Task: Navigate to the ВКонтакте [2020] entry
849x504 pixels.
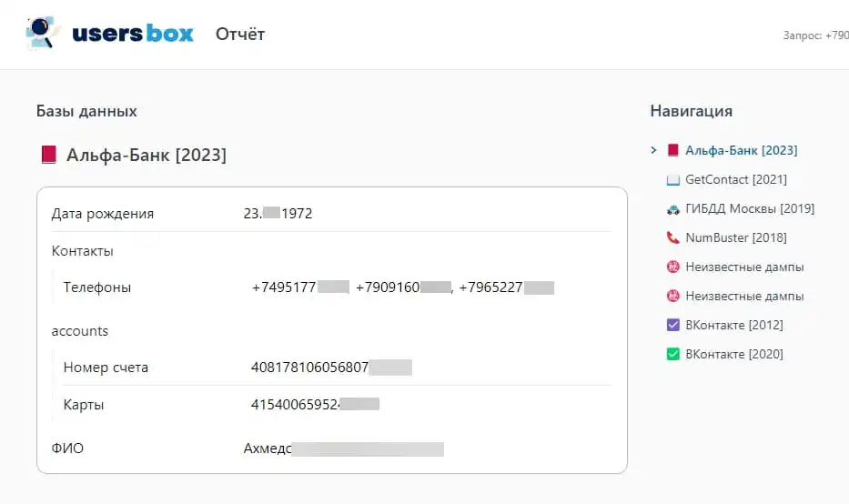Action: 733,354
